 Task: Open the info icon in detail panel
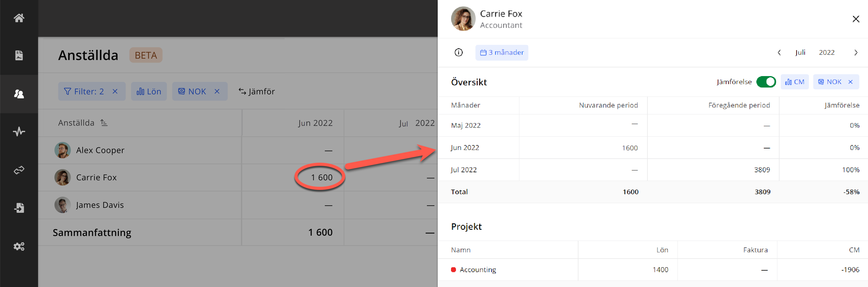point(458,52)
